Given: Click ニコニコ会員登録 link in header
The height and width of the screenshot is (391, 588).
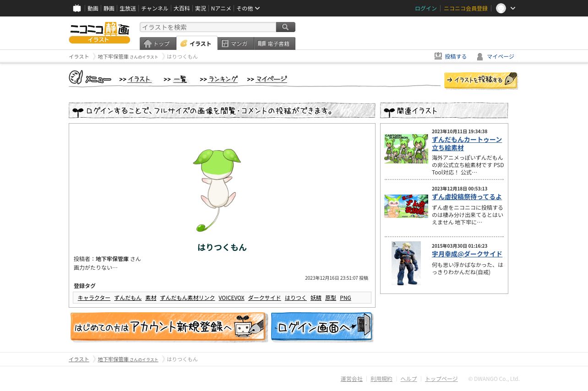Looking at the screenshot, I should (466, 8).
